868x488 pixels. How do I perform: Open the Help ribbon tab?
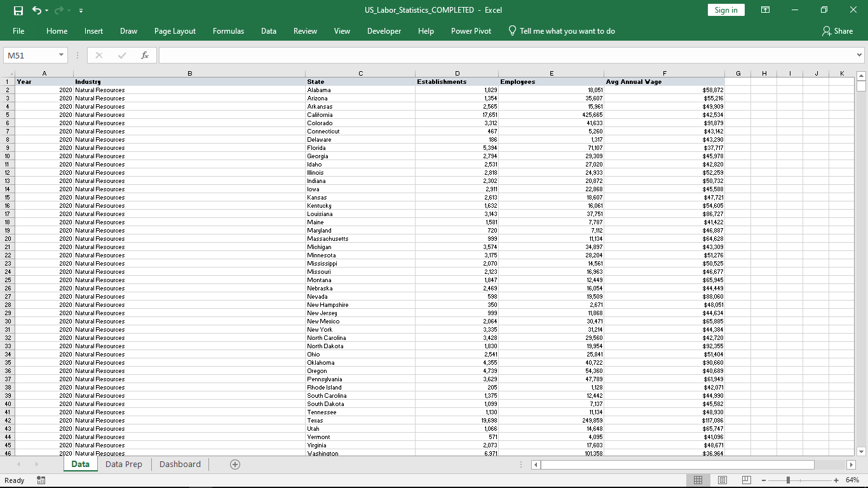(x=426, y=31)
